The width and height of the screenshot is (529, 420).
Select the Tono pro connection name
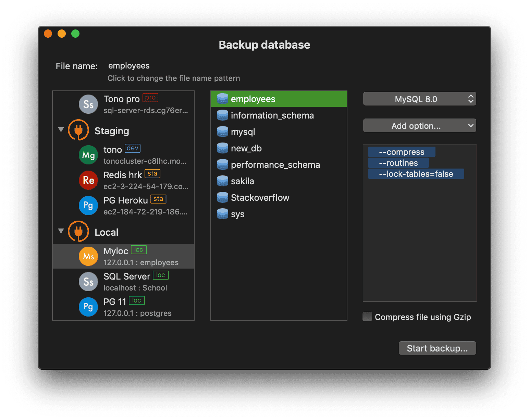coord(122,99)
